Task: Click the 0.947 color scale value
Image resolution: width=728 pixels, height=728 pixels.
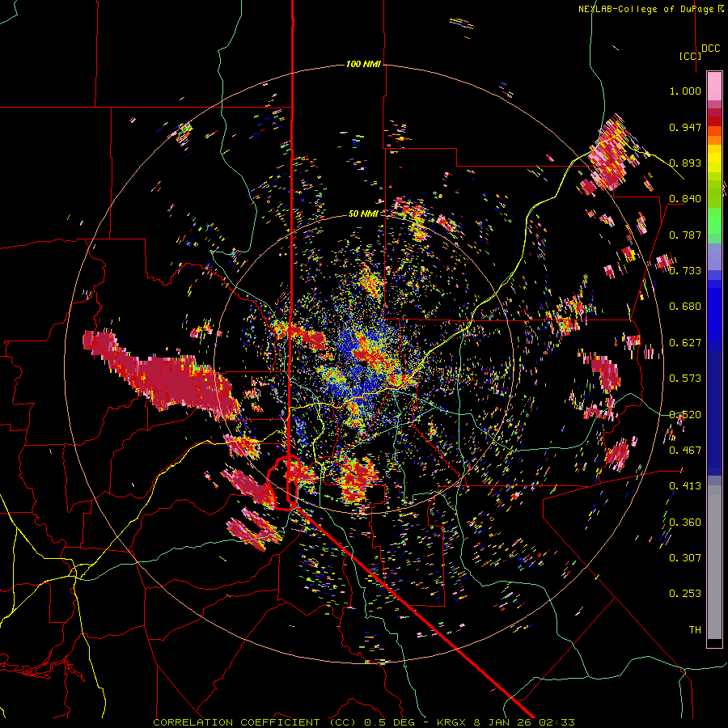Action: (x=685, y=127)
